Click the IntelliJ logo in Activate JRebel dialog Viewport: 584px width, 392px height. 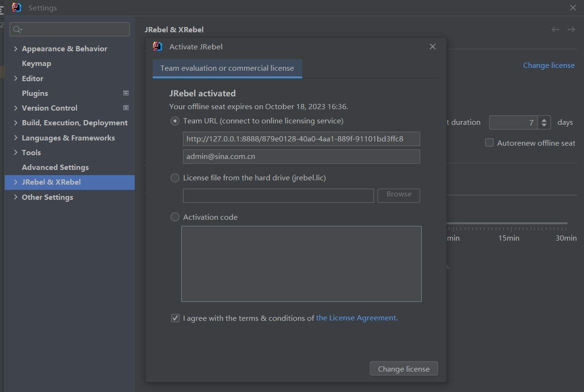point(158,47)
